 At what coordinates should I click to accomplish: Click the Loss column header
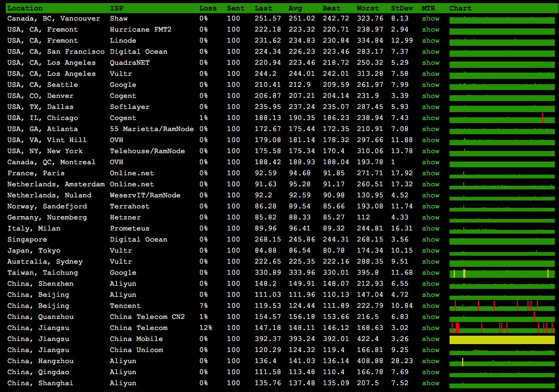coord(208,8)
